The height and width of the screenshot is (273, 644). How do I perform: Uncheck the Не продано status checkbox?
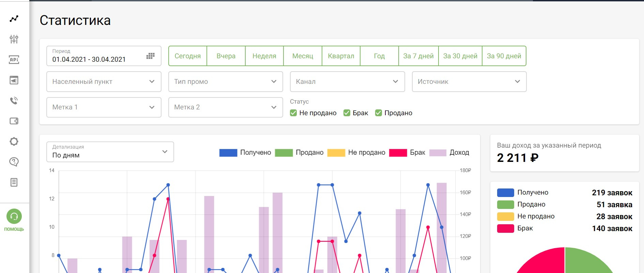click(x=293, y=113)
